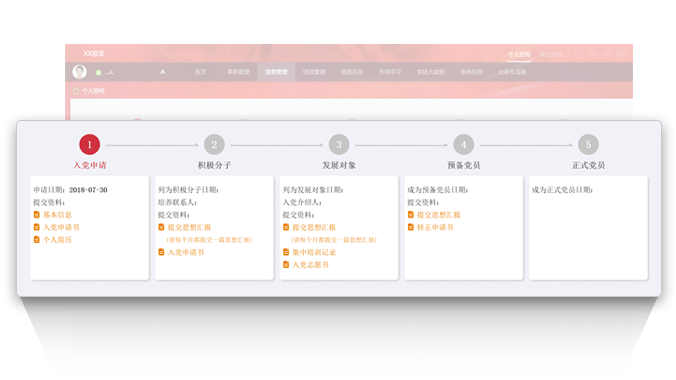Select step 1 circle 入党申请
This screenshot has width=676, height=380.
(90, 144)
